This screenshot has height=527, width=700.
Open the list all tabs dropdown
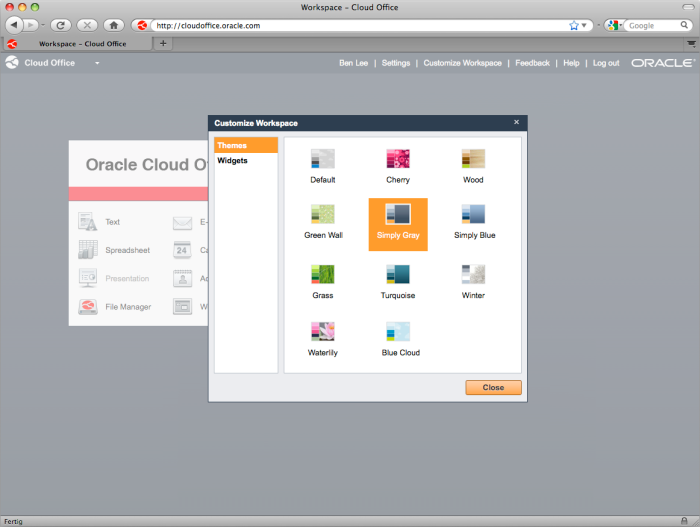click(691, 43)
